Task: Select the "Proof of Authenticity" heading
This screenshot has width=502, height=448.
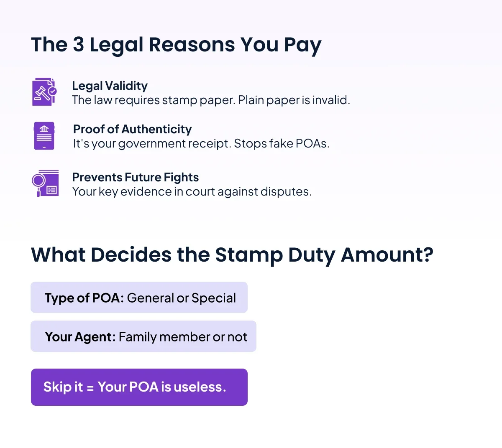Action: pos(132,129)
